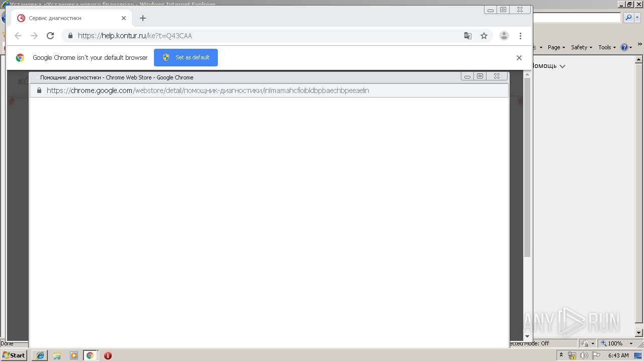
Task: Click the Chrome back arrow
Action: coord(18,36)
